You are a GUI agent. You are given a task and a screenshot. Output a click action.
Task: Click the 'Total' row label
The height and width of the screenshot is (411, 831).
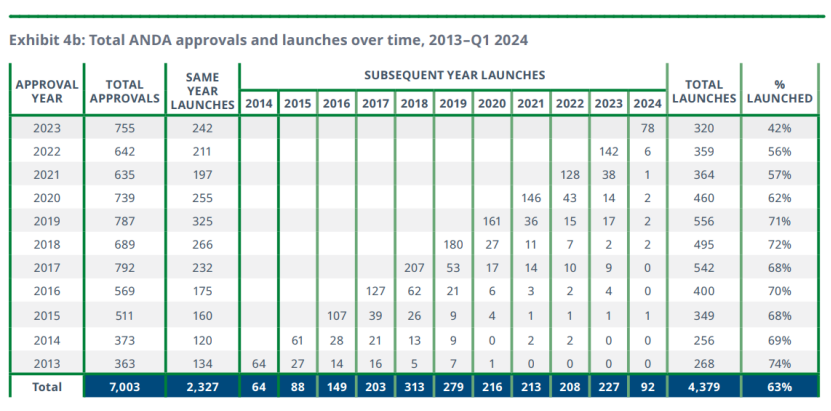coord(45,386)
